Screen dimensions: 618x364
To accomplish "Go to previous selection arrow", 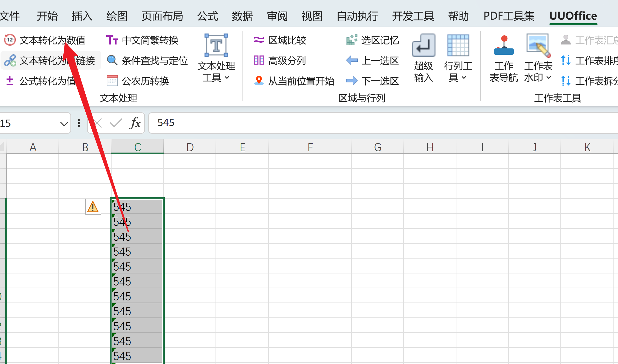I will 352,60.
